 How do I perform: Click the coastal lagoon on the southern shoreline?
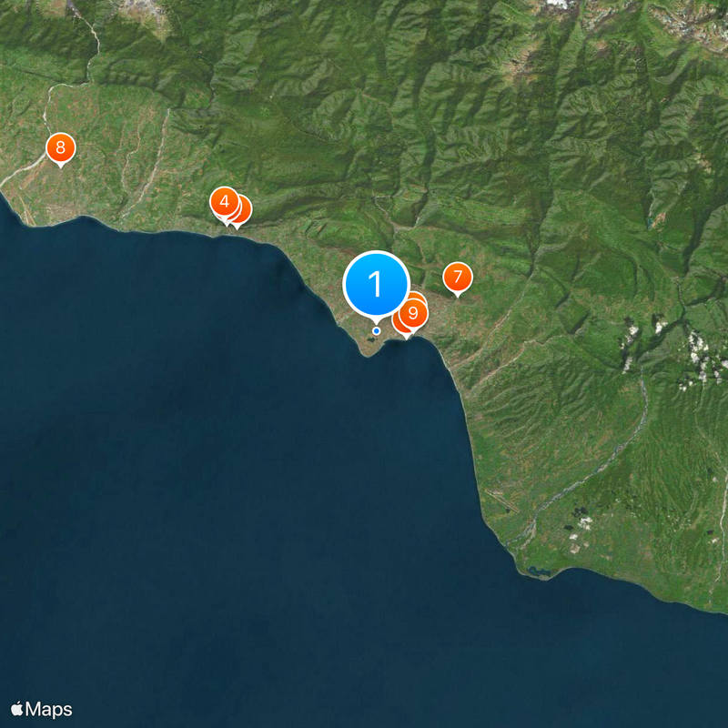pyautogui.click(x=540, y=571)
